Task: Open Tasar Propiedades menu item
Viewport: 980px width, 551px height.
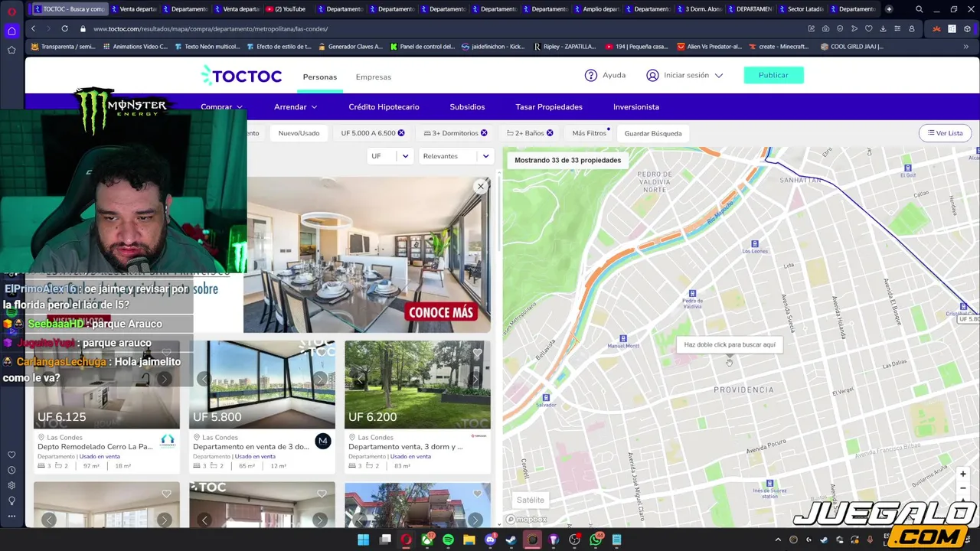Action: 549,107
